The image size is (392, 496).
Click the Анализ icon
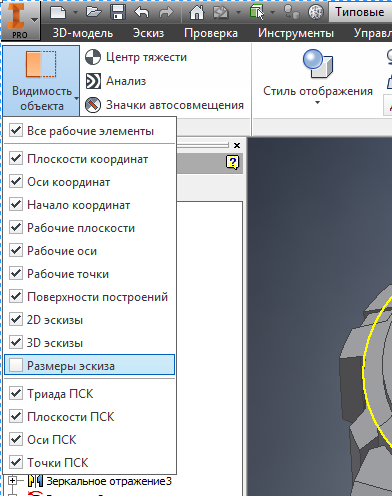click(x=93, y=81)
